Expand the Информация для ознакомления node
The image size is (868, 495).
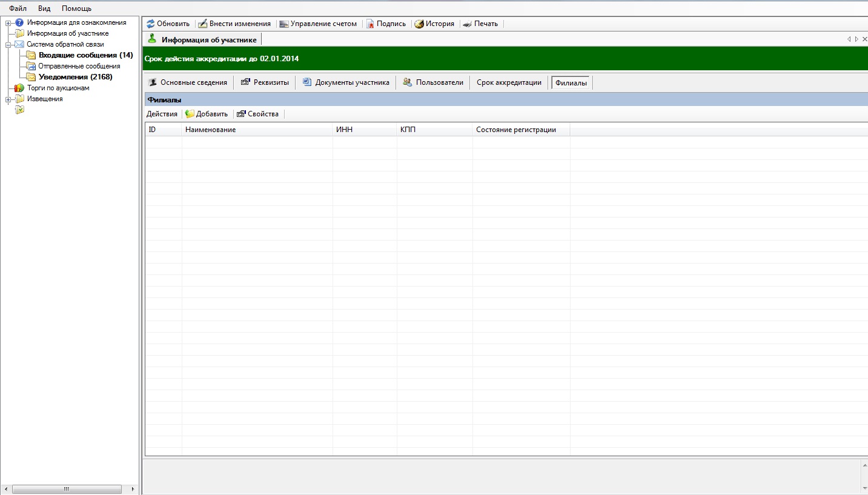tap(8, 23)
